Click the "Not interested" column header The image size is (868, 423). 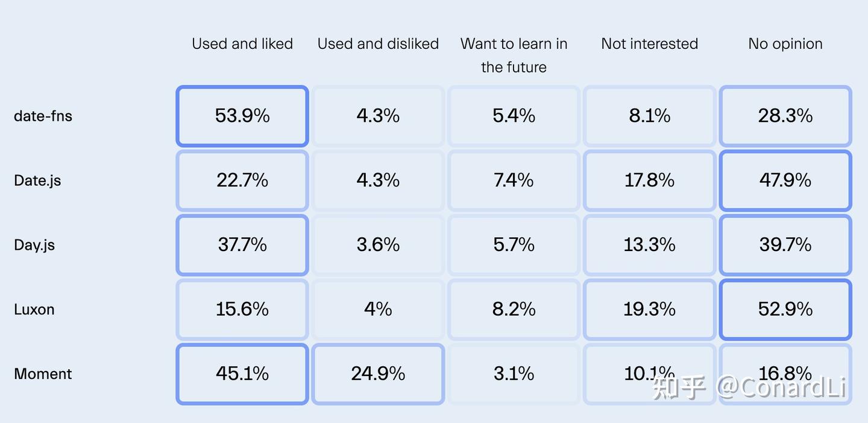coord(649,44)
